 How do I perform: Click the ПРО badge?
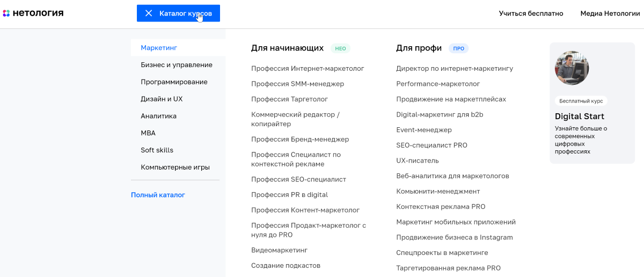click(x=458, y=48)
